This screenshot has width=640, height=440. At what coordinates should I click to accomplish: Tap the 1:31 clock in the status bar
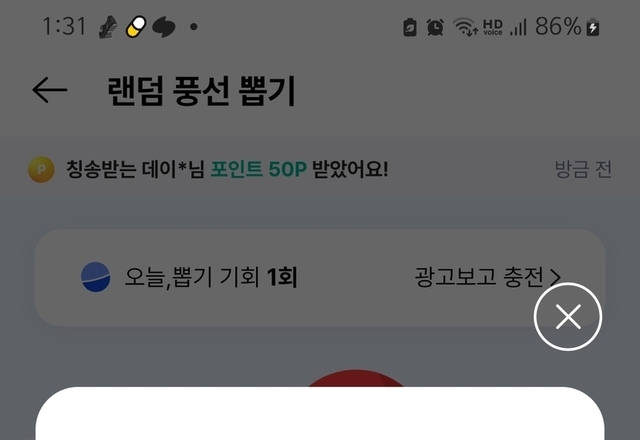tap(64, 27)
